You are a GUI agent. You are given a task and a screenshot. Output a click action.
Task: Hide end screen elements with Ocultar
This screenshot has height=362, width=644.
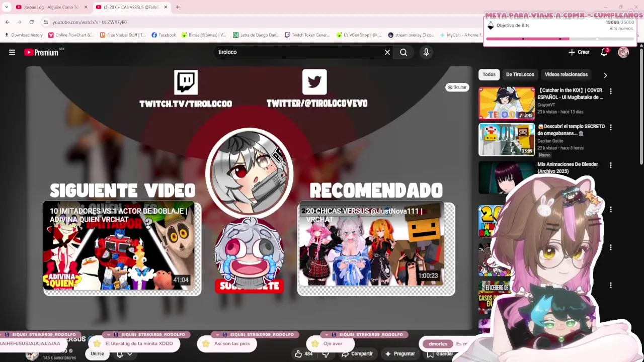(457, 87)
